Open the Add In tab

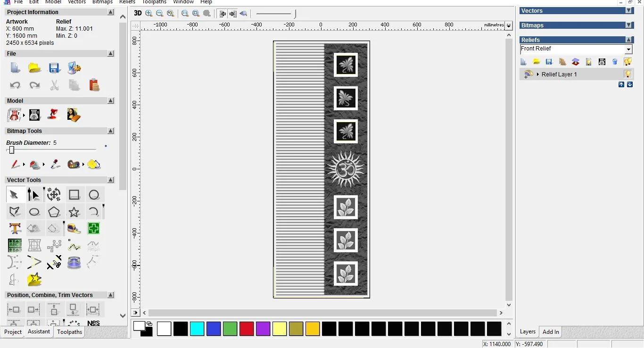click(x=551, y=332)
